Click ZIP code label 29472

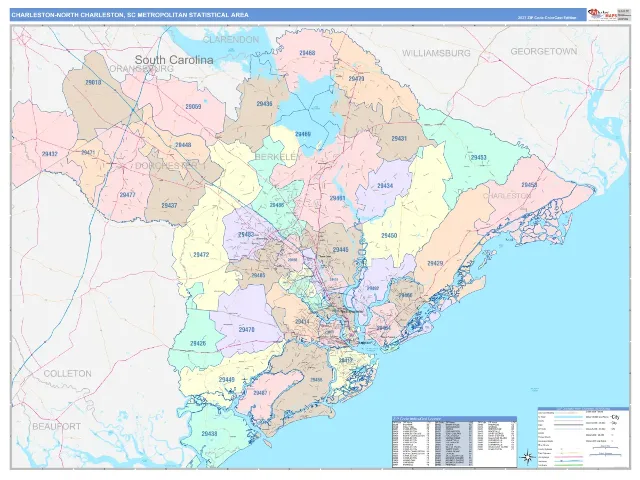click(x=201, y=255)
